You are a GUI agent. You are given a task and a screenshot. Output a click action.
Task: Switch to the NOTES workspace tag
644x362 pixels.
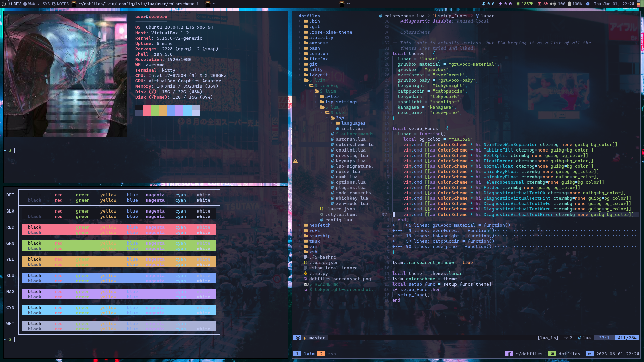click(x=60, y=4)
